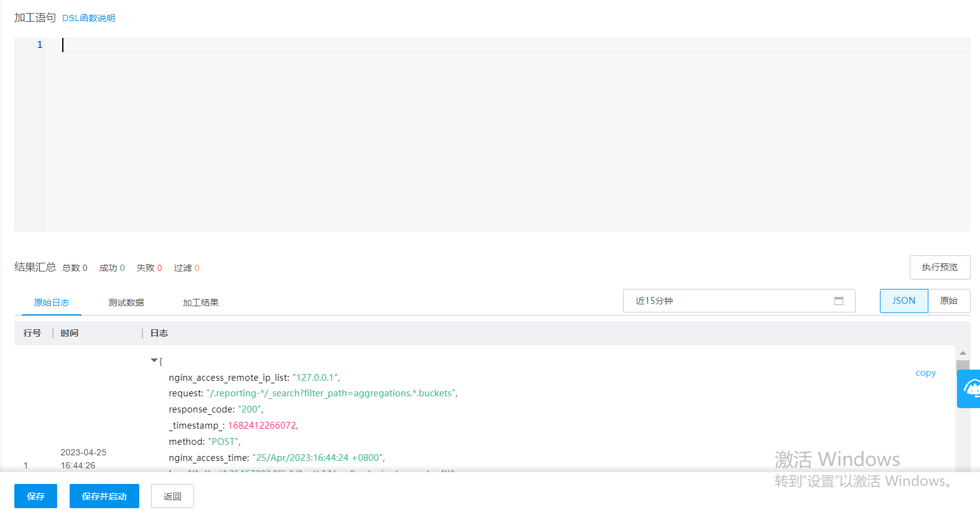Click the 时间 column header
Image resolution: width=980 pixels, height=515 pixels.
(x=70, y=334)
